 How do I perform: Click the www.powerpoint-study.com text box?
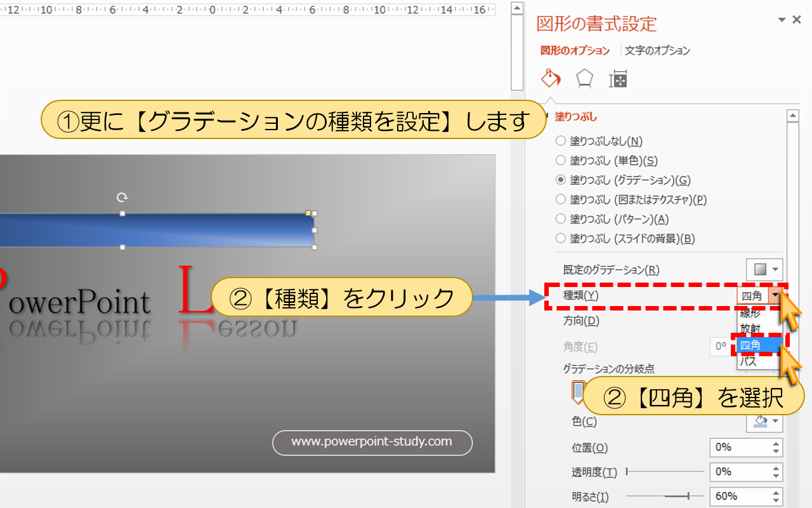(x=372, y=443)
